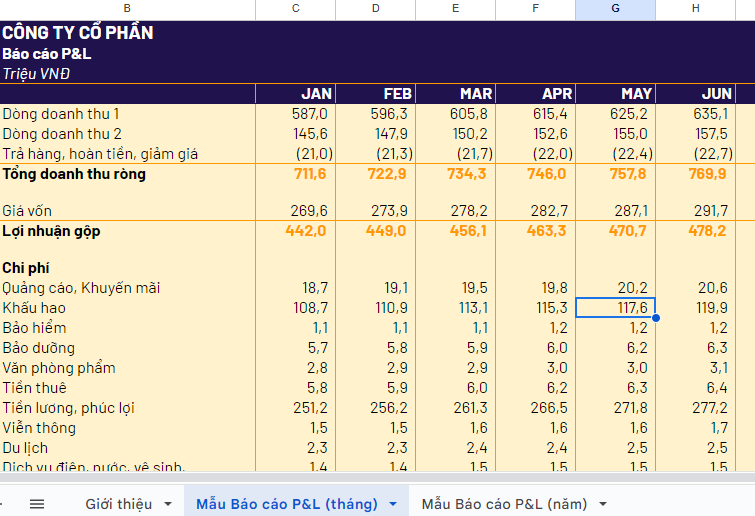
Task: Click the horizontal scrollbar above sheet tabs
Action: [x=377, y=478]
